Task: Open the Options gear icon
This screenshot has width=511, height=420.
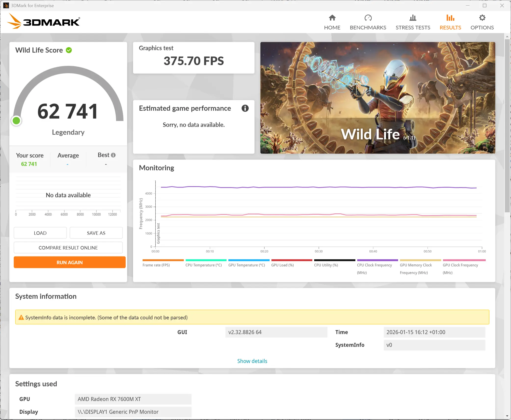Action: (482, 18)
